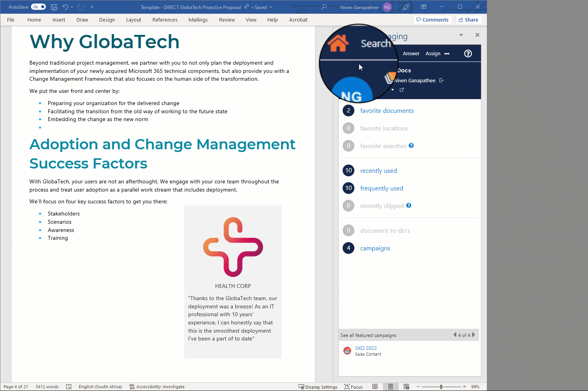This screenshot has width=588, height=391.
Task: Click the Search magnifier in title bar
Action: click(324, 7)
